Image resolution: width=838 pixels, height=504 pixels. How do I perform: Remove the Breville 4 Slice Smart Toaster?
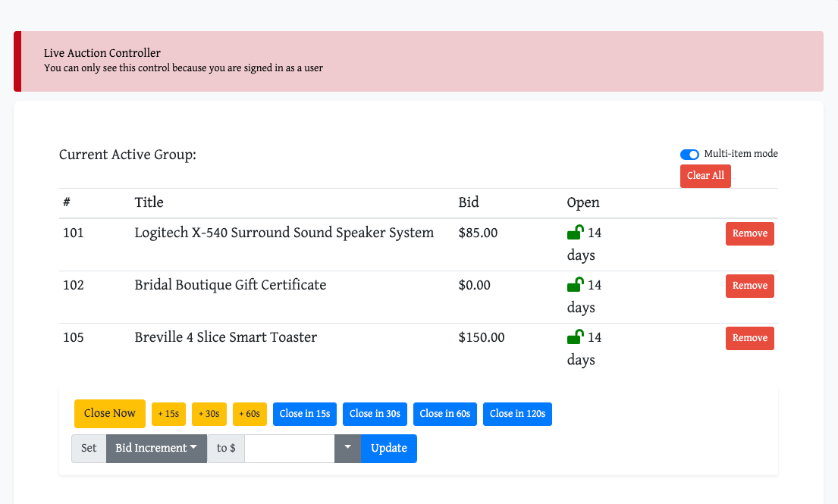[750, 339]
